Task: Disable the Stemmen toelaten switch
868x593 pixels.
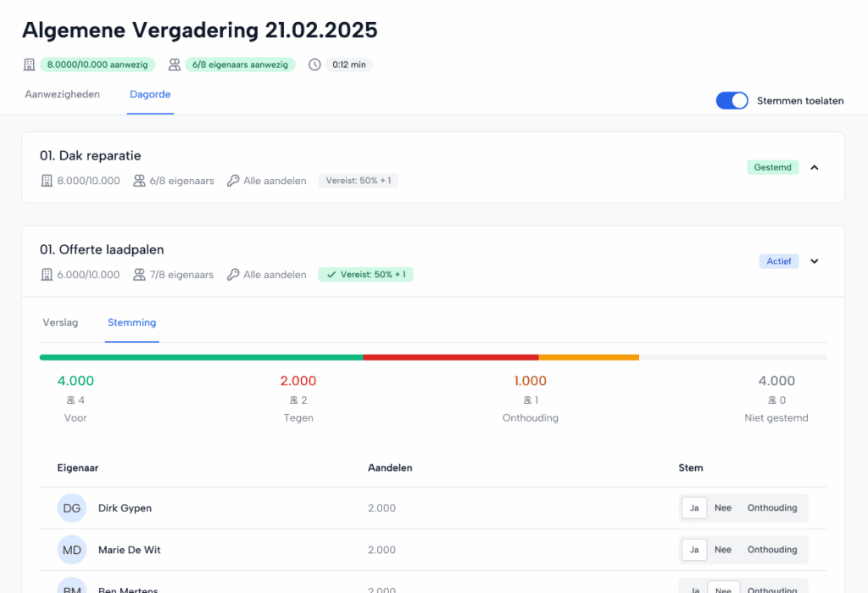Action: coord(732,101)
